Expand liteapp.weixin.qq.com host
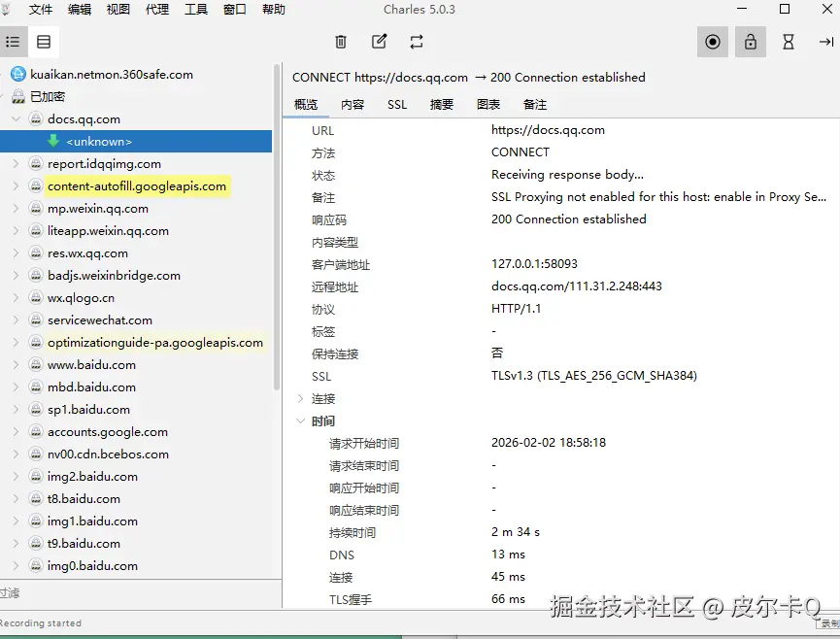 (17, 231)
